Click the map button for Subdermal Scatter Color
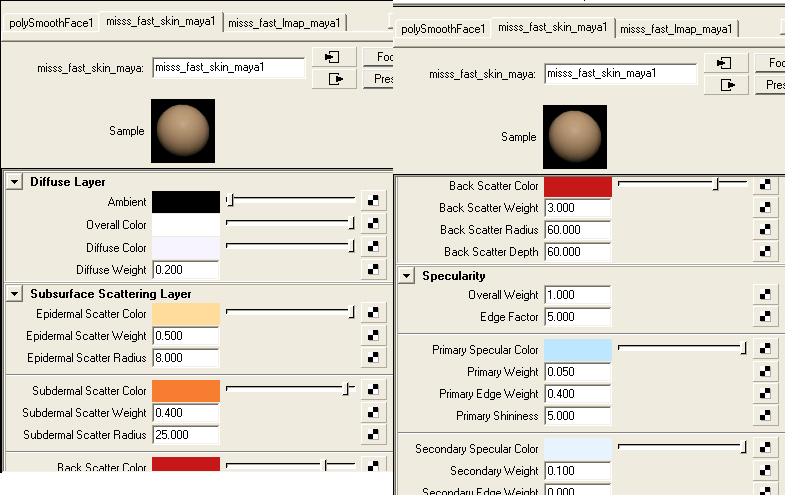Screen dimensions: 785x495 (373, 390)
